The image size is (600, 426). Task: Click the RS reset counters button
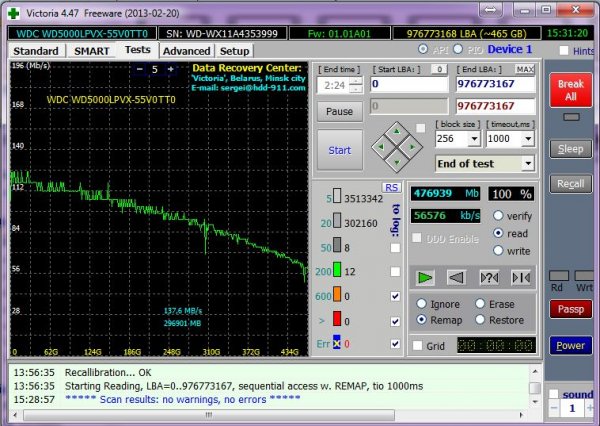coord(392,188)
